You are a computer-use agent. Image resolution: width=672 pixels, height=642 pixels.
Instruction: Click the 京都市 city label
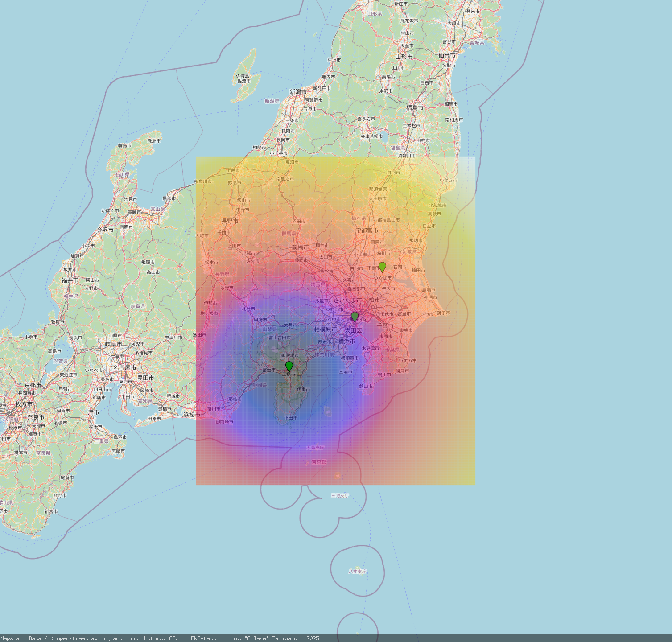click(33, 385)
